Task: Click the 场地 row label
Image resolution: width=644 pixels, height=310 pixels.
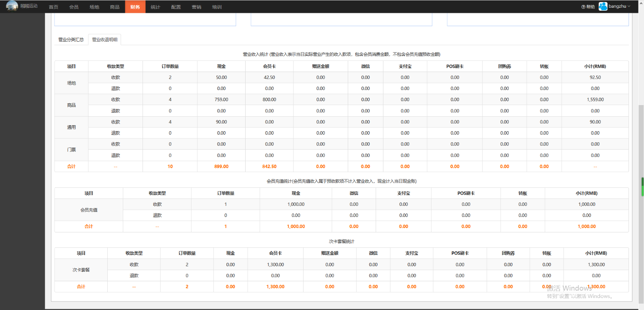Action: pos(71,83)
